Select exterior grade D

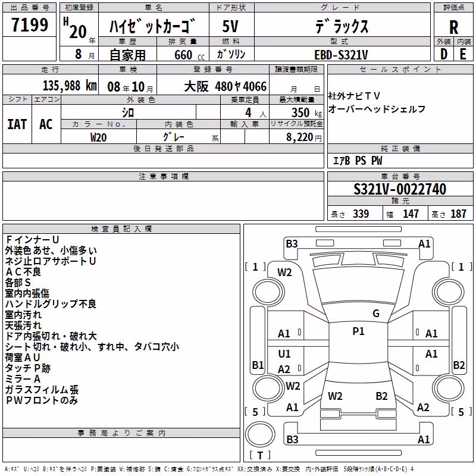(x=444, y=54)
